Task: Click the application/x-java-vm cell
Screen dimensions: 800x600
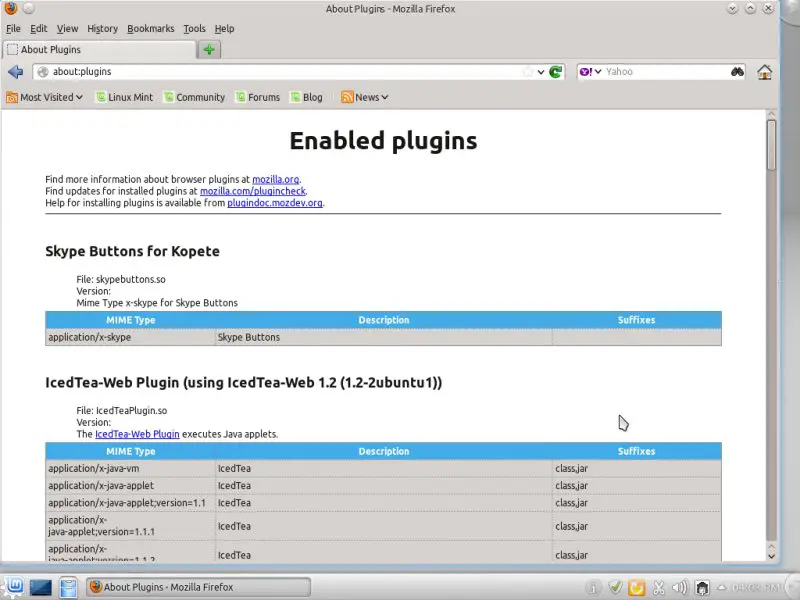Action: click(130, 468)
